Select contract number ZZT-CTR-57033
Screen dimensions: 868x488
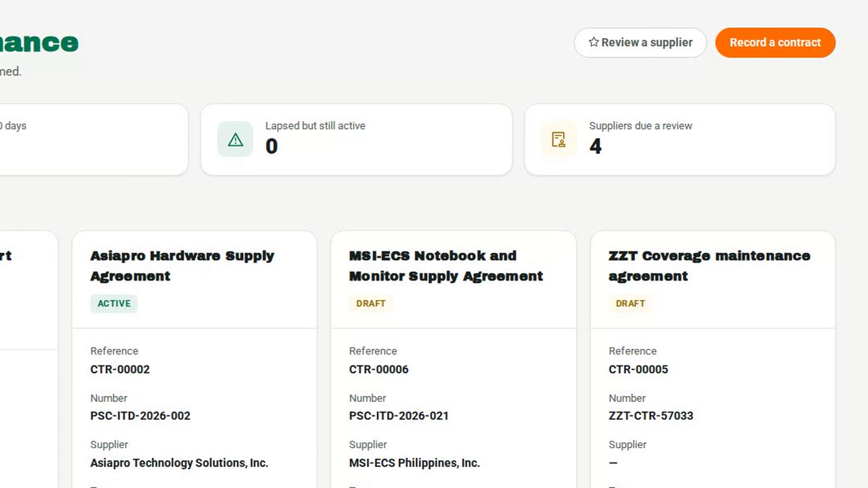(x=651, y=416)
